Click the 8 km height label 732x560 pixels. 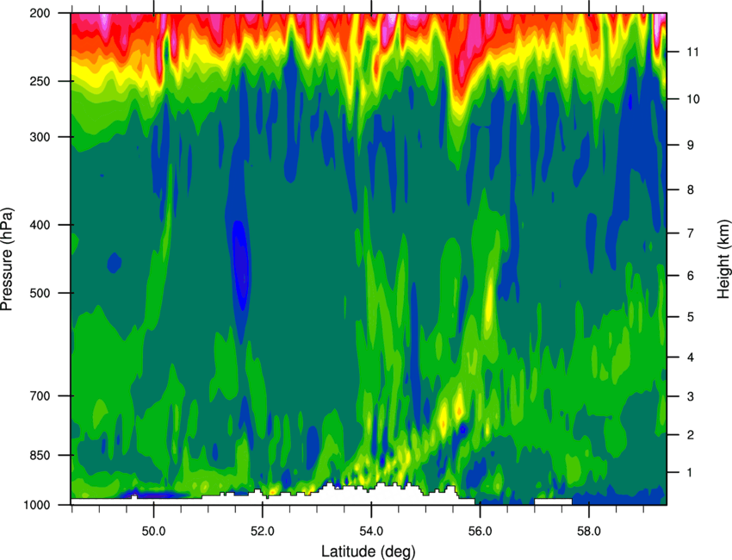691,190
